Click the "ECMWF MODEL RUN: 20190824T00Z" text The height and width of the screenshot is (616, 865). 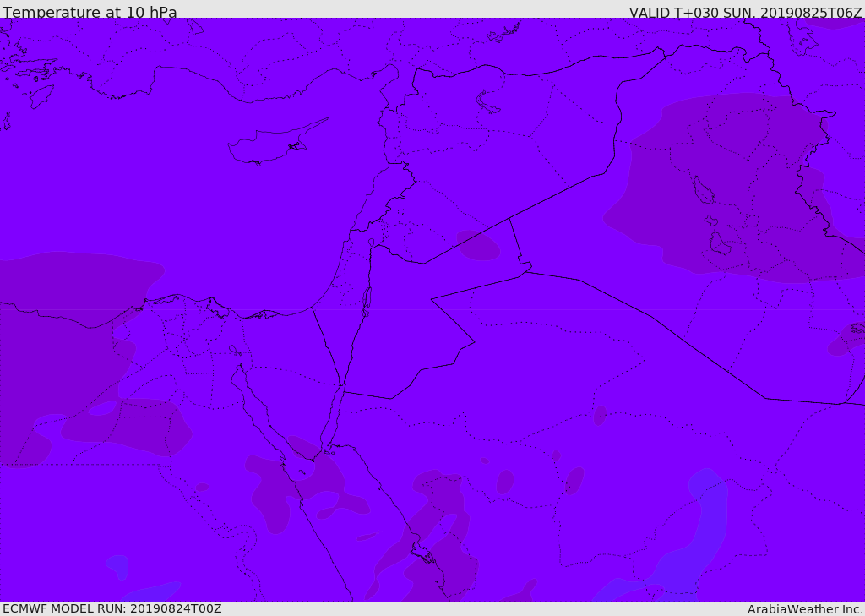[x=112, y=608]
